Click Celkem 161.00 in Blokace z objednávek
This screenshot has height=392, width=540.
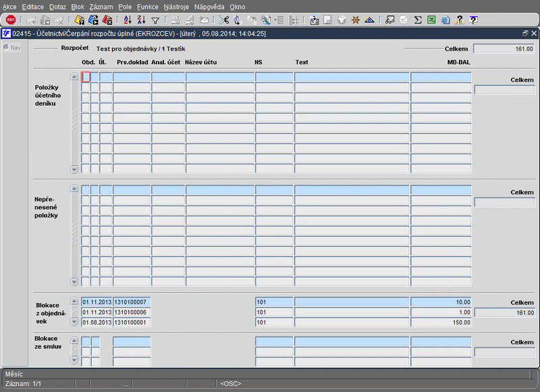(505, 312)
